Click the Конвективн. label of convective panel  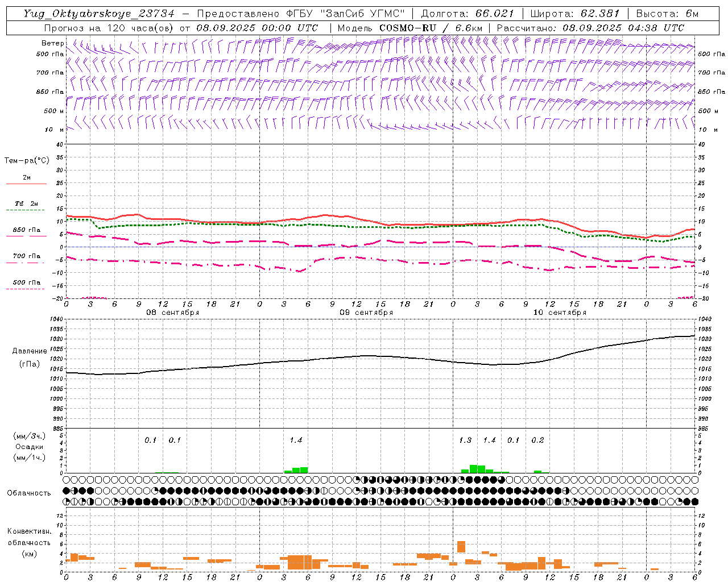pos(29,531)
